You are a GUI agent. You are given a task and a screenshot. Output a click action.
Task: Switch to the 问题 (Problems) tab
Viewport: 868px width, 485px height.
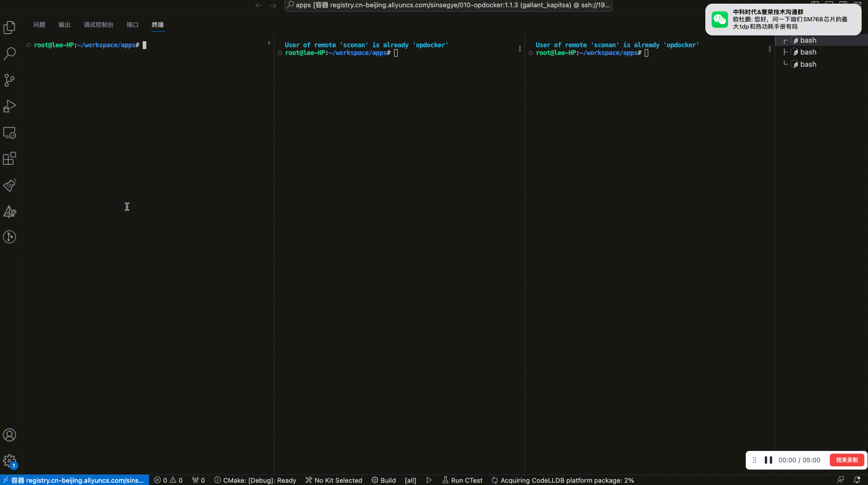[x=39, y=25]
